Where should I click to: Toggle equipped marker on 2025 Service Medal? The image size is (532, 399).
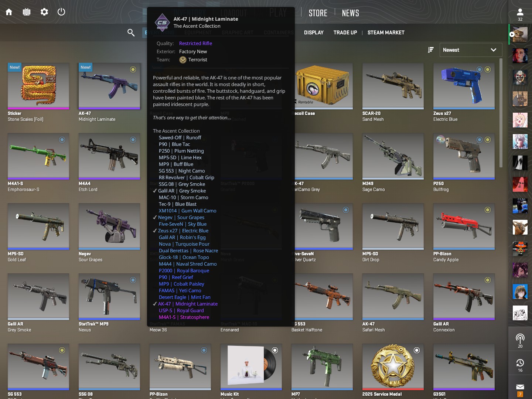(417, 350)
